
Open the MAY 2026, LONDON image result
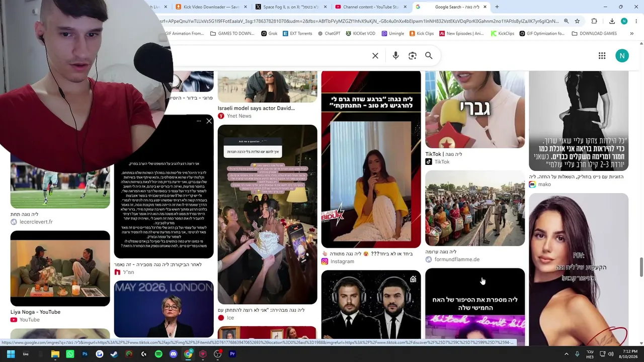click(x=164, y=309)
